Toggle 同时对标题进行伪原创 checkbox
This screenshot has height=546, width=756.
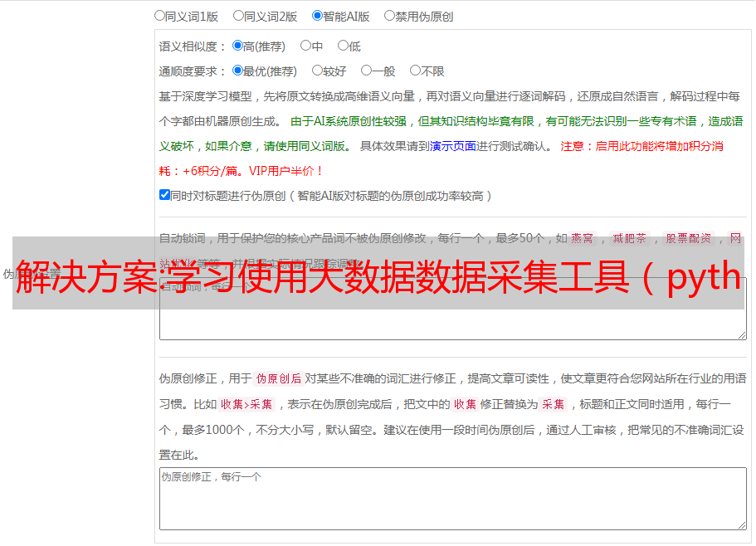point(164,195)
